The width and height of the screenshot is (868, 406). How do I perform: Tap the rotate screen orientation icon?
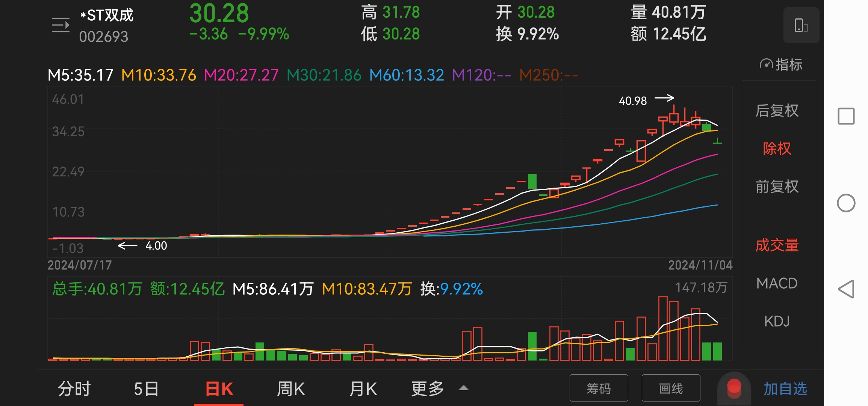coord(801,26)
